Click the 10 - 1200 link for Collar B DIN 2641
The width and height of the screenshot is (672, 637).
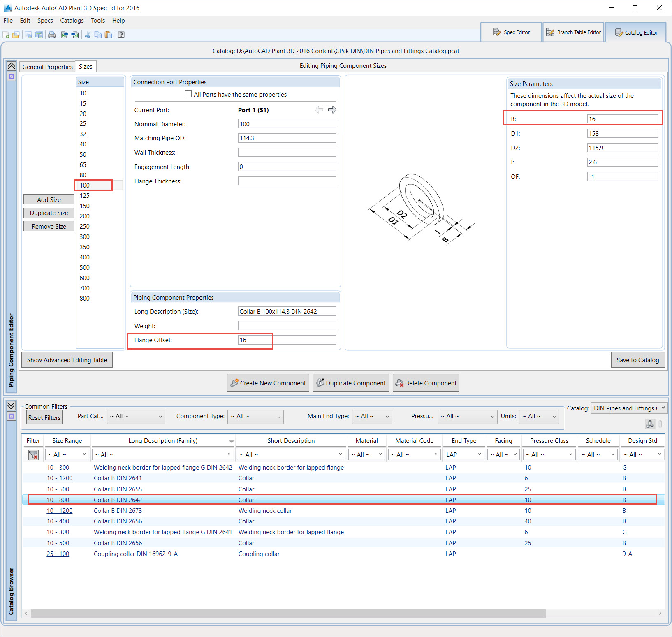click(60, 478)
